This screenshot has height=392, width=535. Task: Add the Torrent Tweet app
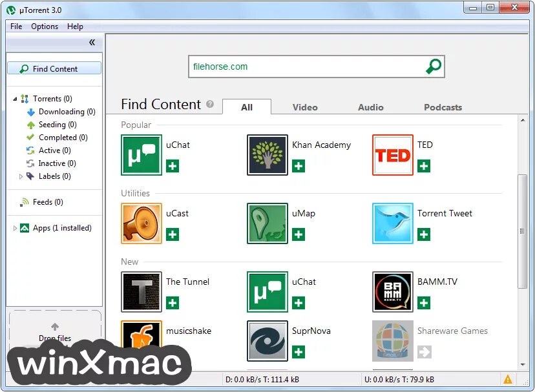(424, 234)
